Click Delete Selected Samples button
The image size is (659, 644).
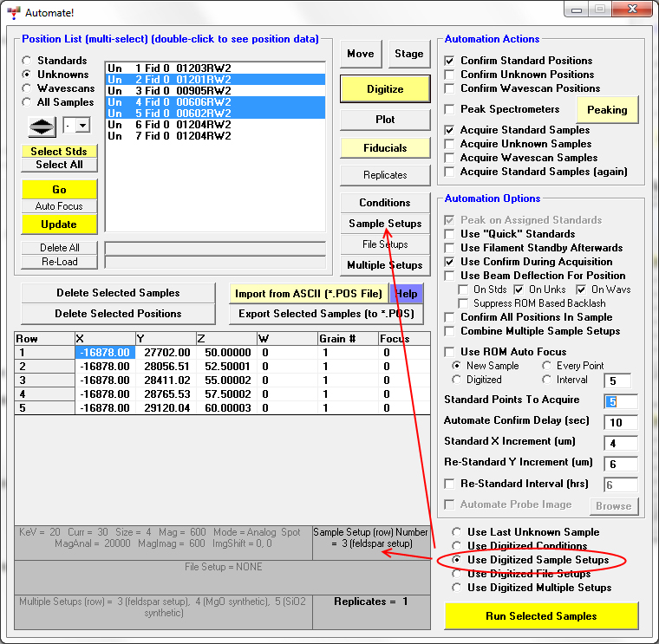(118, 293)
